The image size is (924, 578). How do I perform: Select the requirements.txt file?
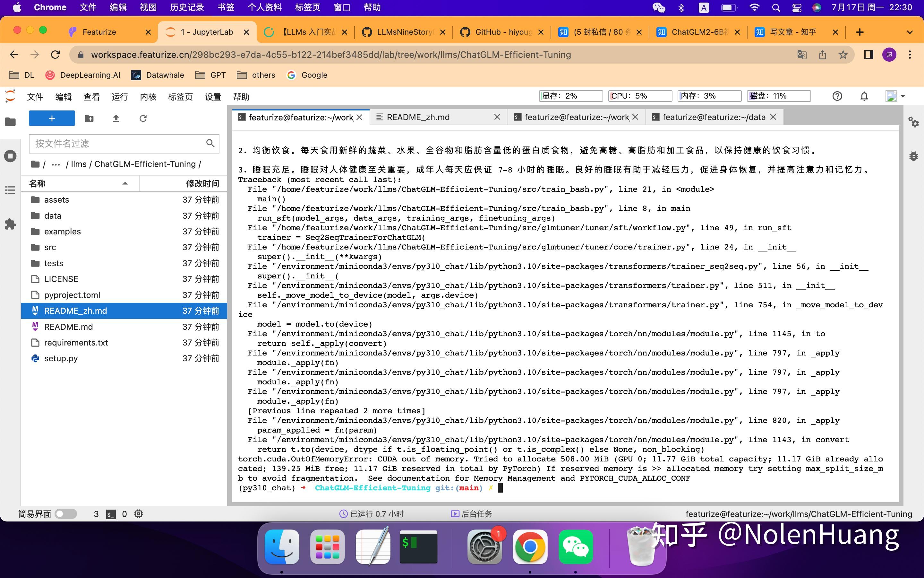(124, 343)
